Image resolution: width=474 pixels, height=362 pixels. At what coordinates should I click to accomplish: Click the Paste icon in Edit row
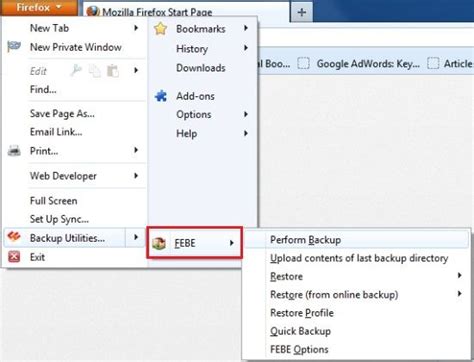(113, 71)
